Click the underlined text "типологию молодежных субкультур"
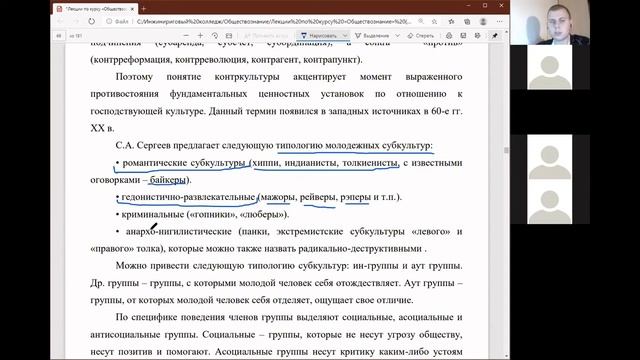The width and height of the screenshot is (640, 360). click(353, 146)
